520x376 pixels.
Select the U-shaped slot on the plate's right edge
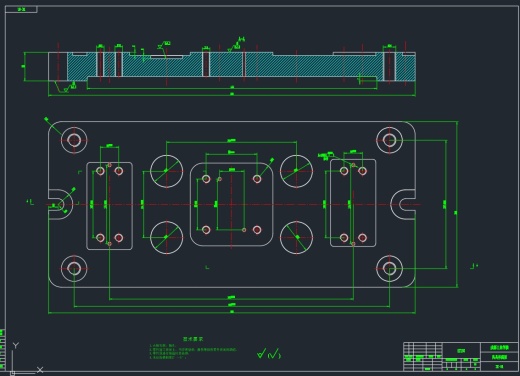coord(403,204)
